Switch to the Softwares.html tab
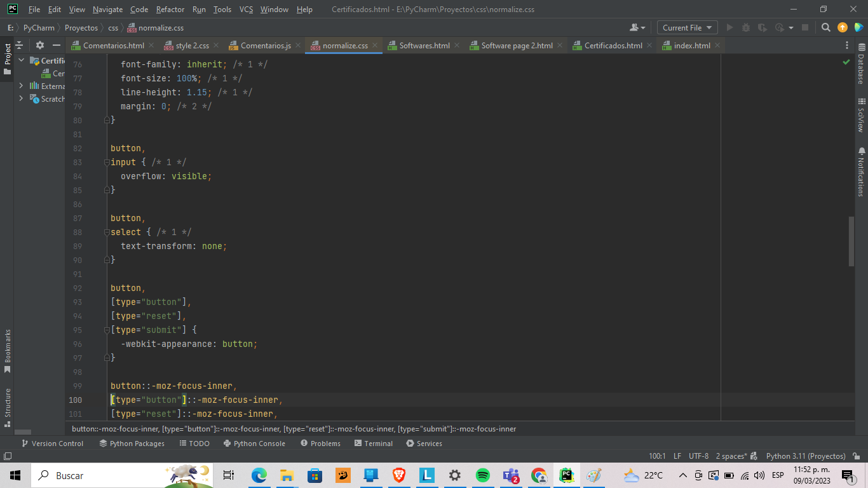This screenshot has height=488, width=868. pyautogui.click(x=424, y=46)
